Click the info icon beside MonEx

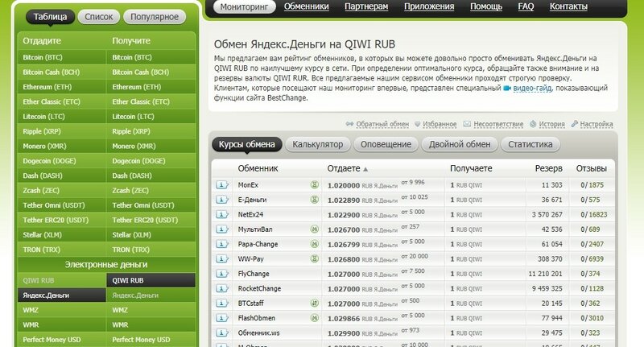point(223,184)
